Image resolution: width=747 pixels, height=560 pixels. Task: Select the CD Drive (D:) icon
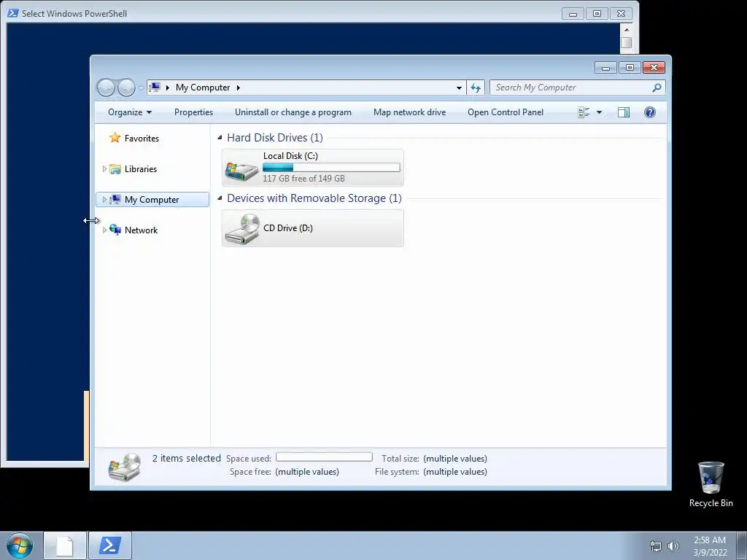[242, 228]
